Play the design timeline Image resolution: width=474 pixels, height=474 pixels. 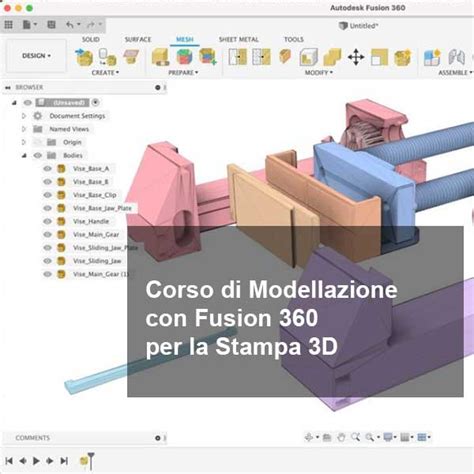click(x=36, y=461)
